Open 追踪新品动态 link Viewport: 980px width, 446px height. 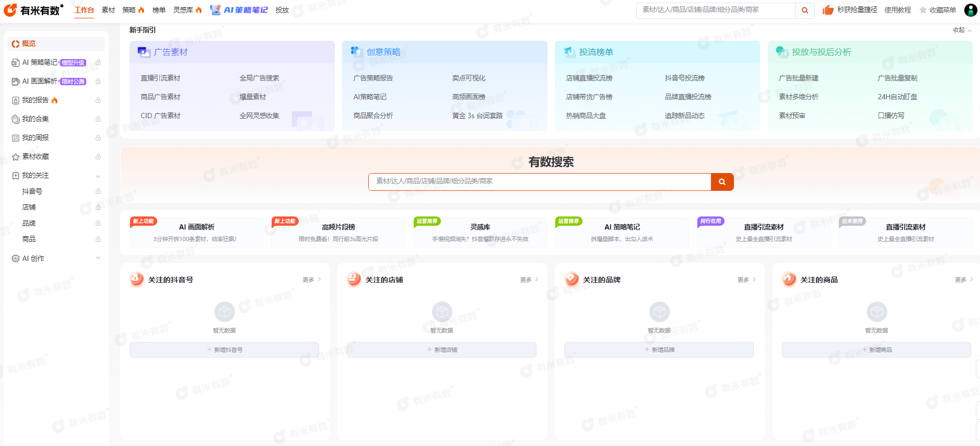685,116
